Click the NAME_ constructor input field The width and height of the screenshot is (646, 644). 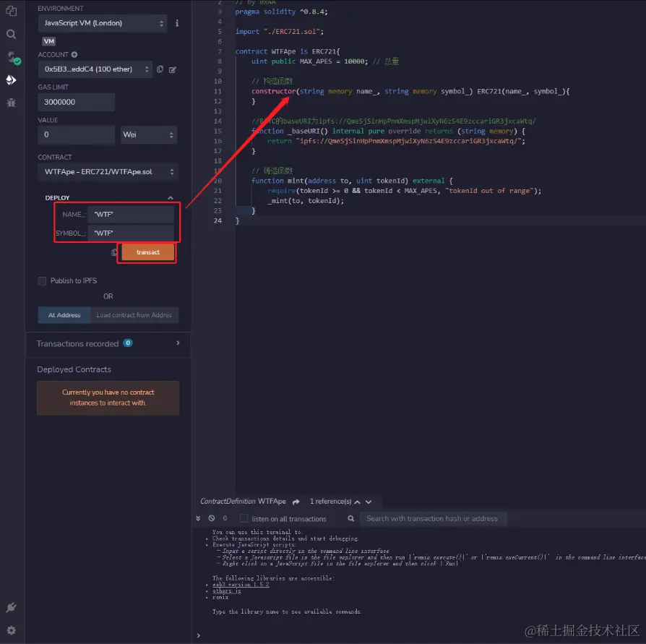(x=131, y=215)
